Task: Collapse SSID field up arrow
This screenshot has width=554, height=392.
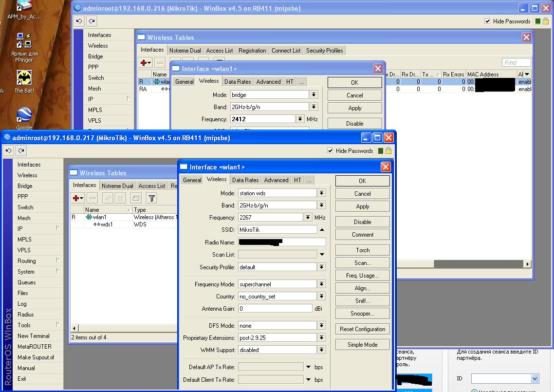Action: coord(322,230)
